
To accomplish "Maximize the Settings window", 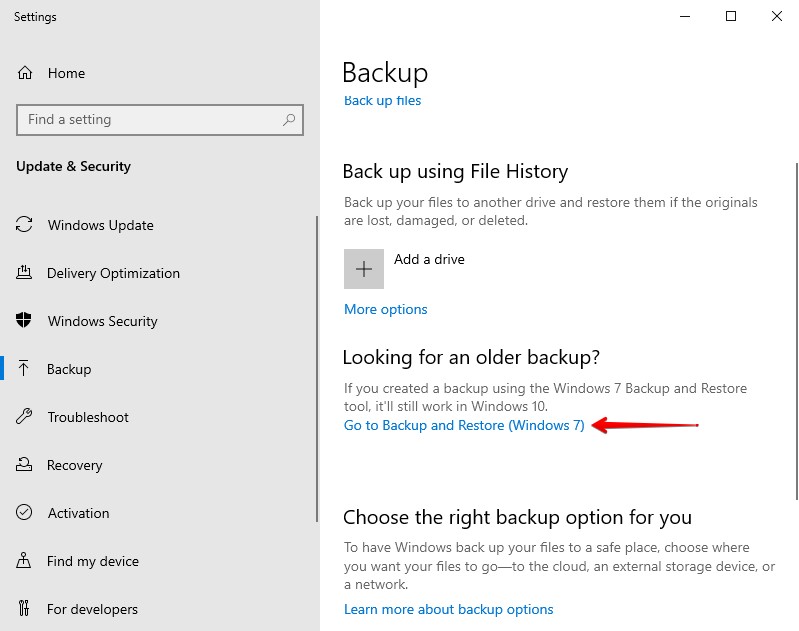I will tap(731, 16).
